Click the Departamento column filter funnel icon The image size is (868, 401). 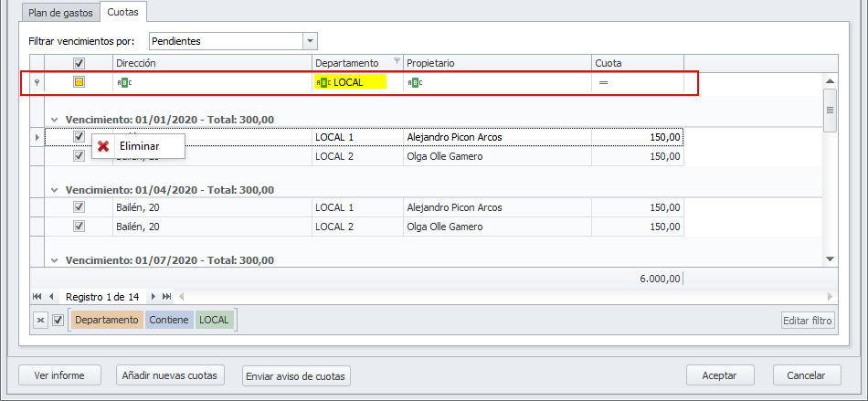397,61
